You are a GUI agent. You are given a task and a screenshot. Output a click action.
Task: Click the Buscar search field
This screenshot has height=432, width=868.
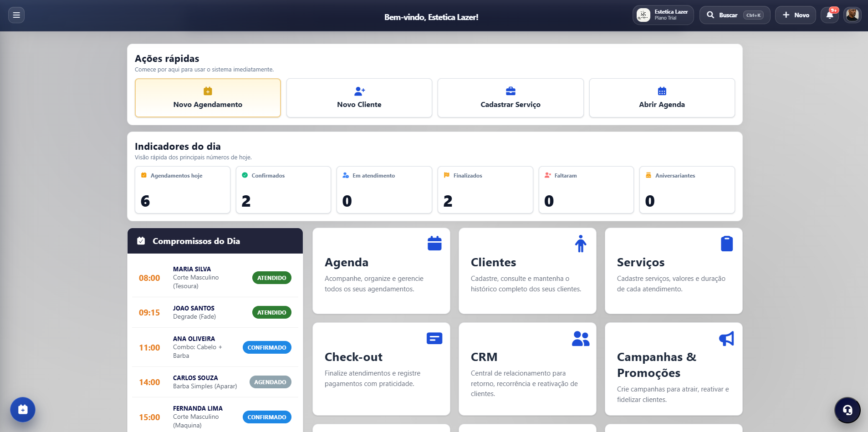coord(735,15)
